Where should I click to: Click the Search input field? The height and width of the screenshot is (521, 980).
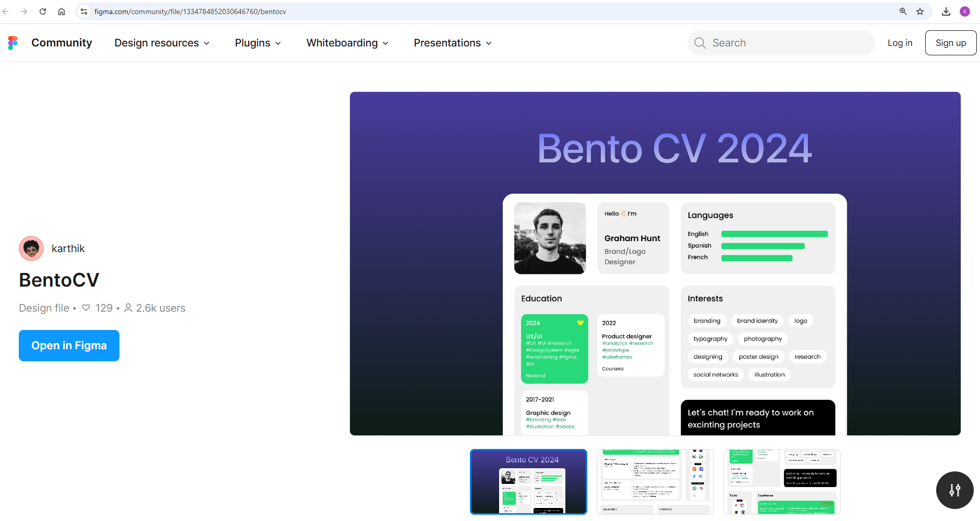tap(788, 43)
